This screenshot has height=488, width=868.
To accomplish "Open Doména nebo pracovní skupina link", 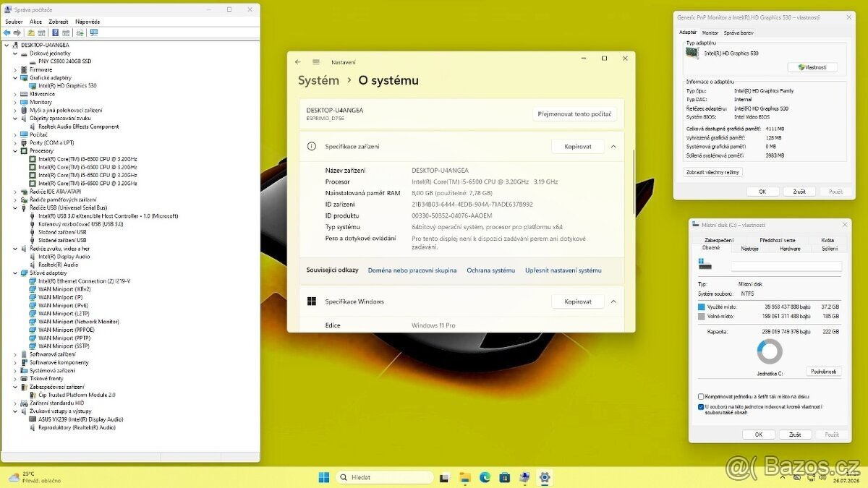I will [x=412, y=270].
